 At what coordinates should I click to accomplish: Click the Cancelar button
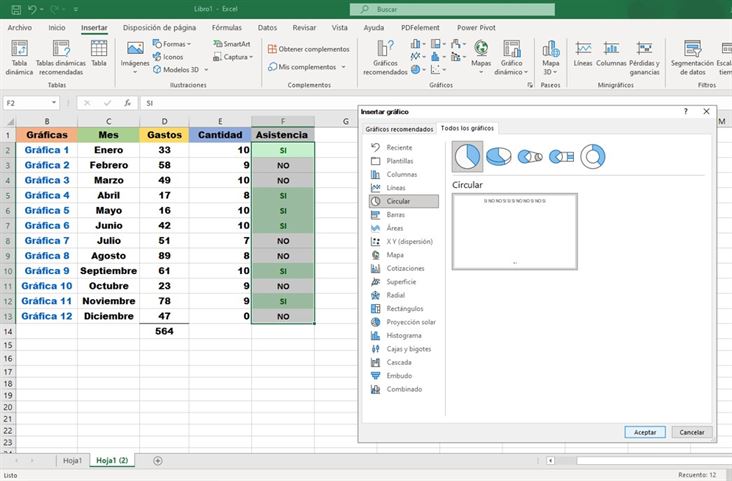692,432
